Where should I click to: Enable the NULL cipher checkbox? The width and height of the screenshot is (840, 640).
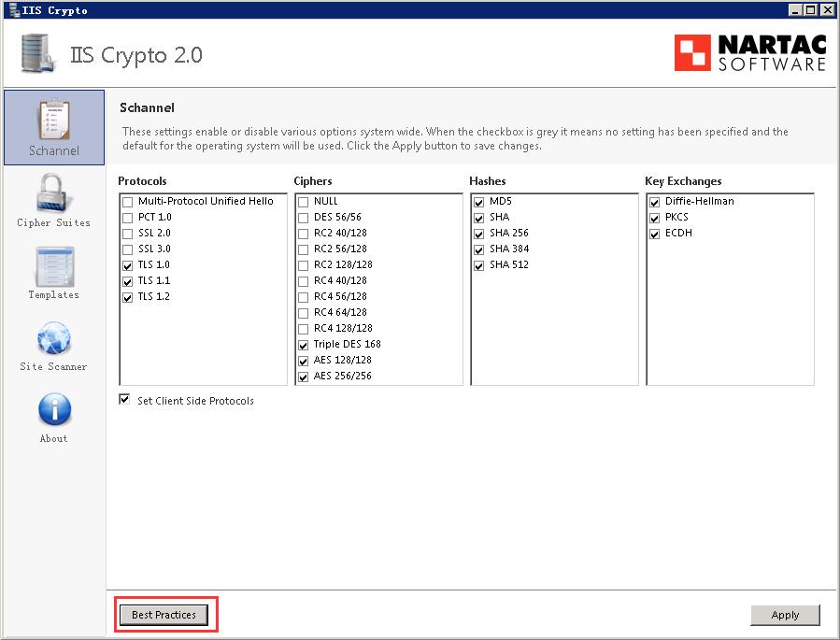304,202
